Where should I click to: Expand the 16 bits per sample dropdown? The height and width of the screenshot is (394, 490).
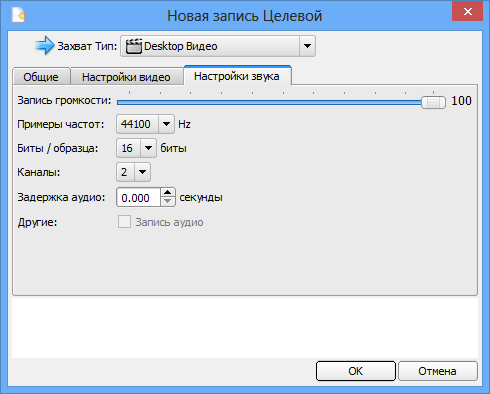click(148, 148)
